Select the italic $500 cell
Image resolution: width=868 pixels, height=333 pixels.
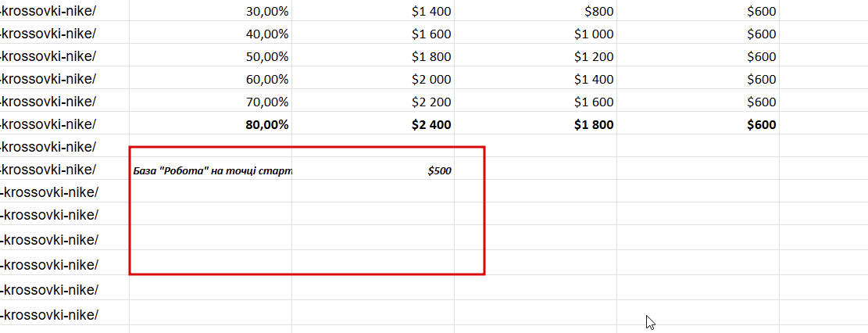pyautogui.click(x=373, y=169)
